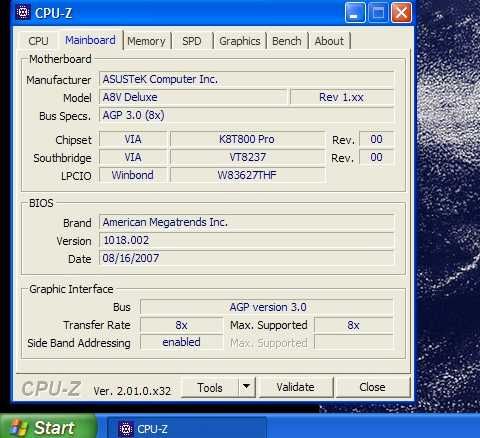
Task: Click the Rev 1.xx field
Action: tap(342, 97)
